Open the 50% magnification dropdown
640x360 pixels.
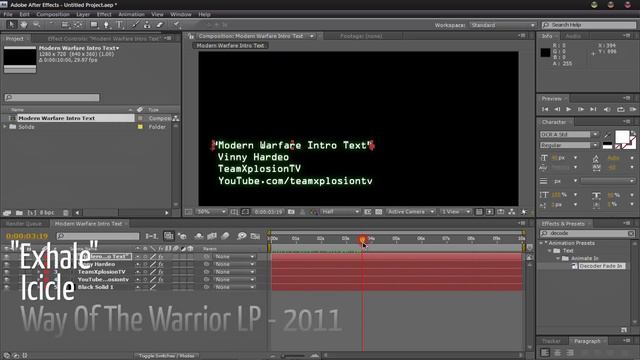[211, 212]
